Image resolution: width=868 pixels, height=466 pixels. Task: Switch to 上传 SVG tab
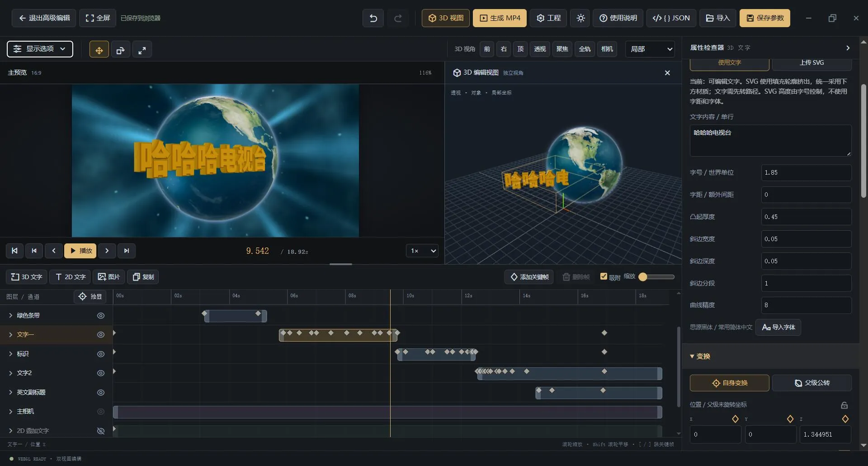click(811, 63)
